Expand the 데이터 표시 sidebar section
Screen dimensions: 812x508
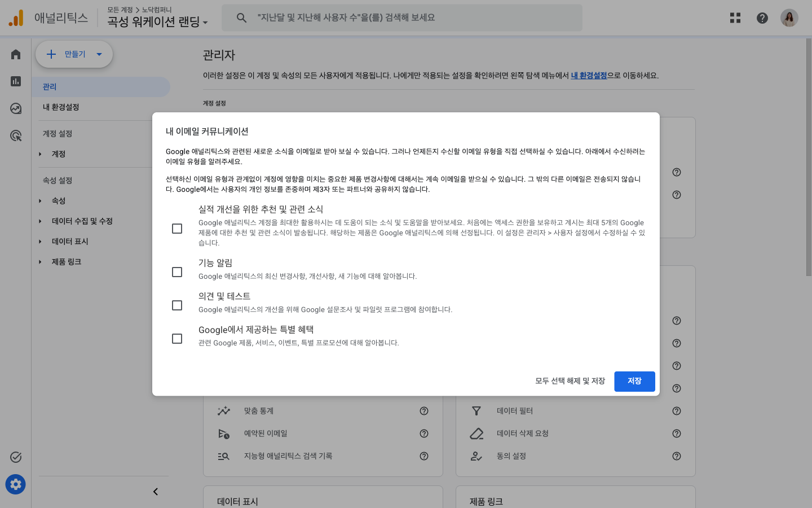tap(40, 242)
